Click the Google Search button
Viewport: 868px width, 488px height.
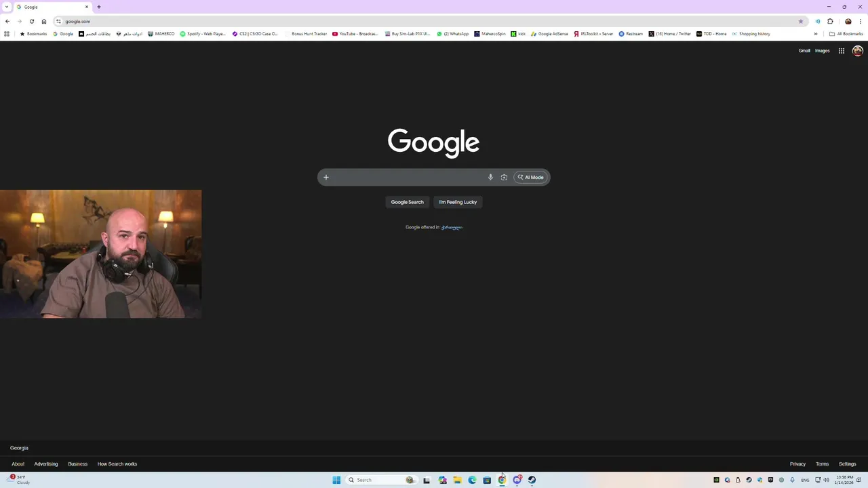tap(407, 202)
